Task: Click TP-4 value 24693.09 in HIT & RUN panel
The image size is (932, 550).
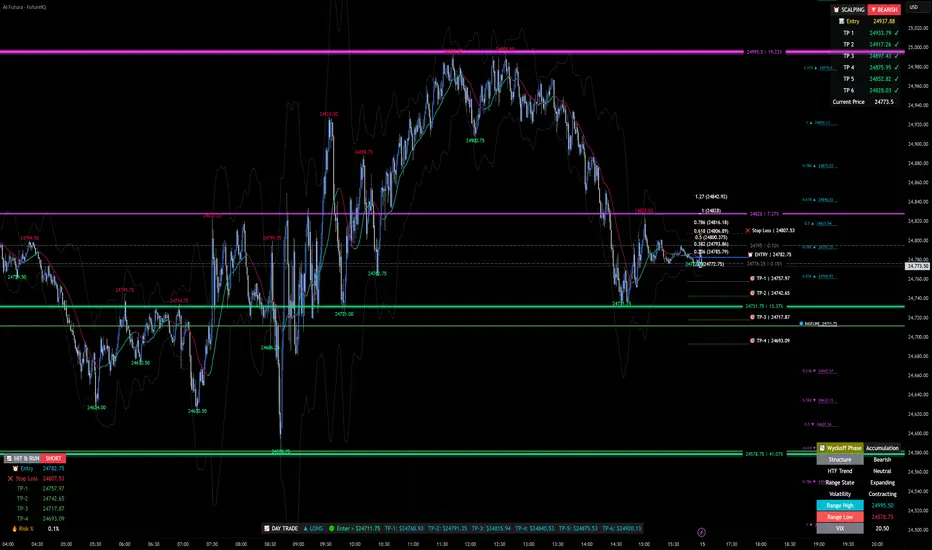Action: coord(53,518)
